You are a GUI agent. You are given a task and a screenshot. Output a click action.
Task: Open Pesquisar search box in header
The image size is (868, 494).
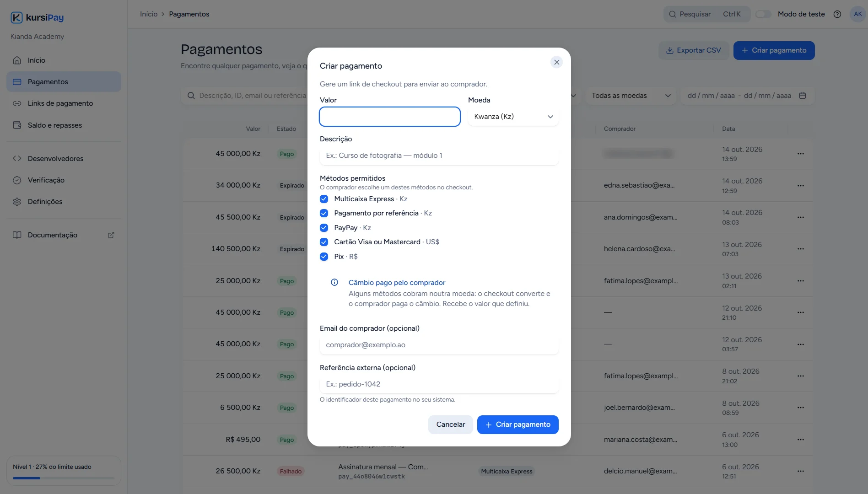coord(706,14)
